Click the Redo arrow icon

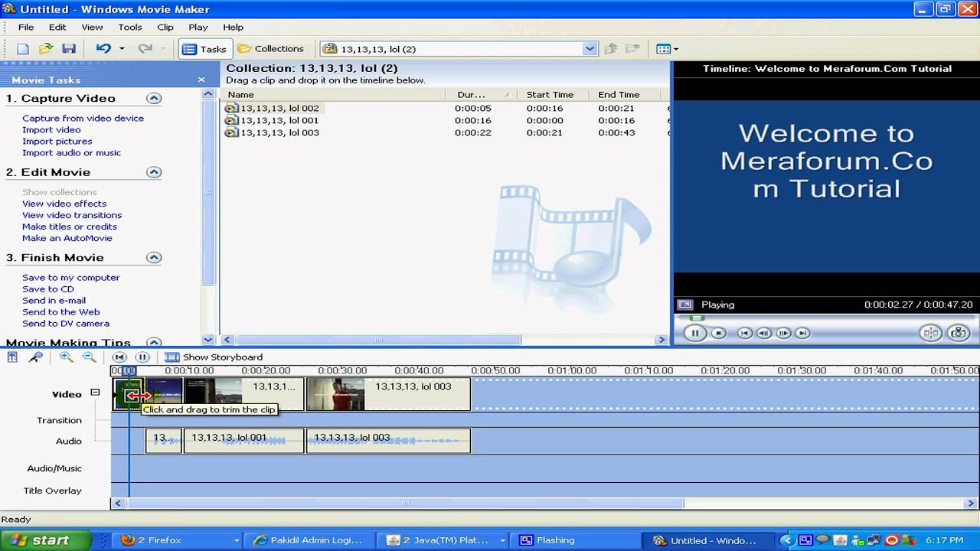click(145, 49)
